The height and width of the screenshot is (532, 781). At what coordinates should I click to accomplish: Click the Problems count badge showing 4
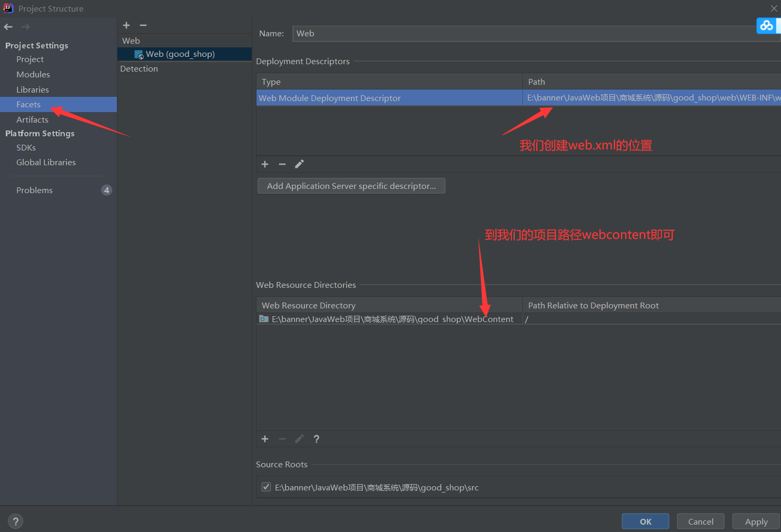tap(107, 190)
